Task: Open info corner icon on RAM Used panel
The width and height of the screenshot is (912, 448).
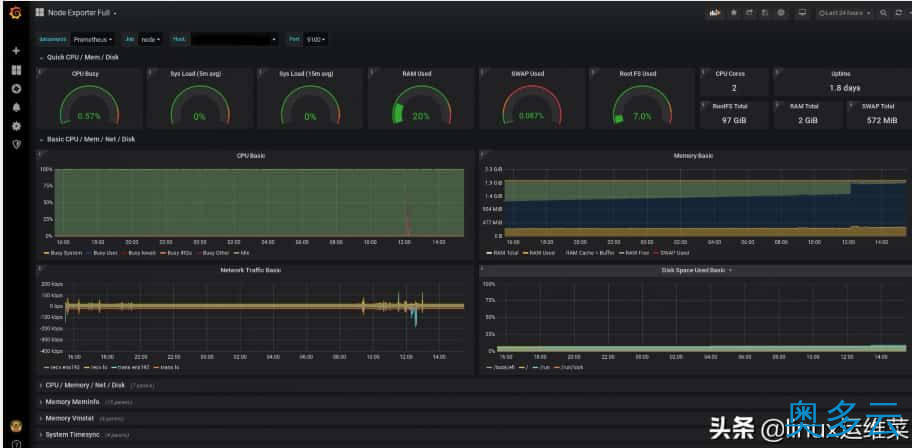Action: [371, 71]
